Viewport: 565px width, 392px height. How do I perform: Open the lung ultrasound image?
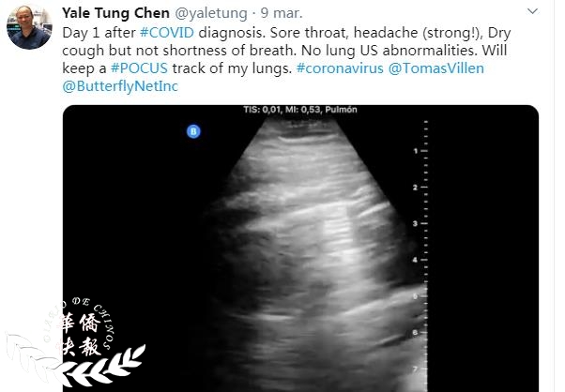click(x=300, y=249)
